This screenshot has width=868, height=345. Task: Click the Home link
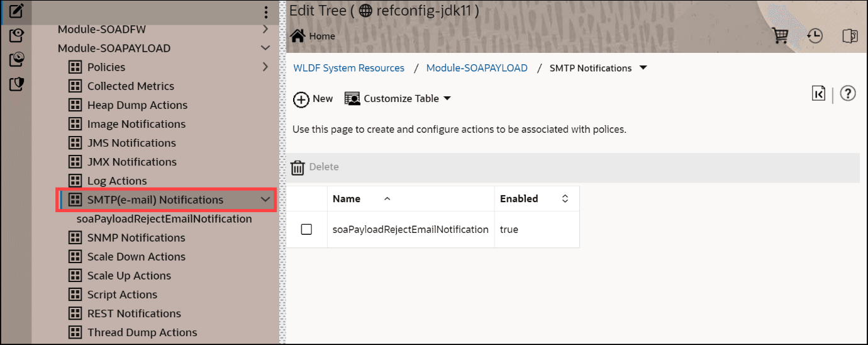coord(322,36)
